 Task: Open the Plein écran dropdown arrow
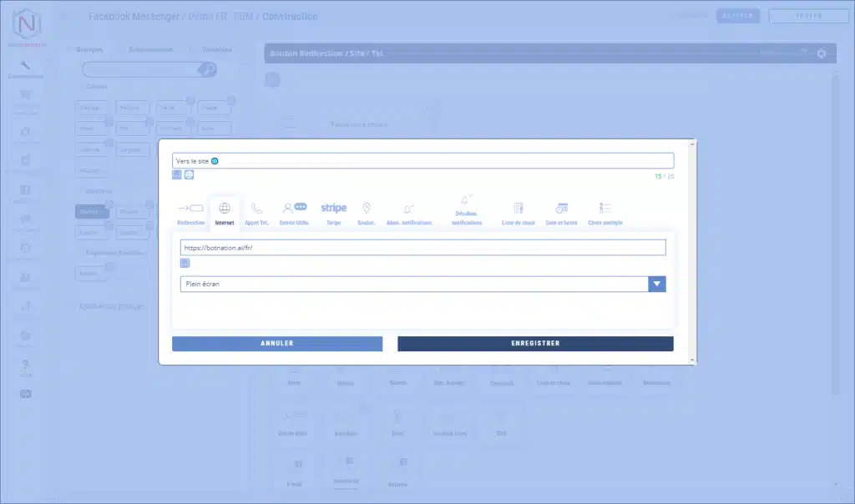point(657,285)
